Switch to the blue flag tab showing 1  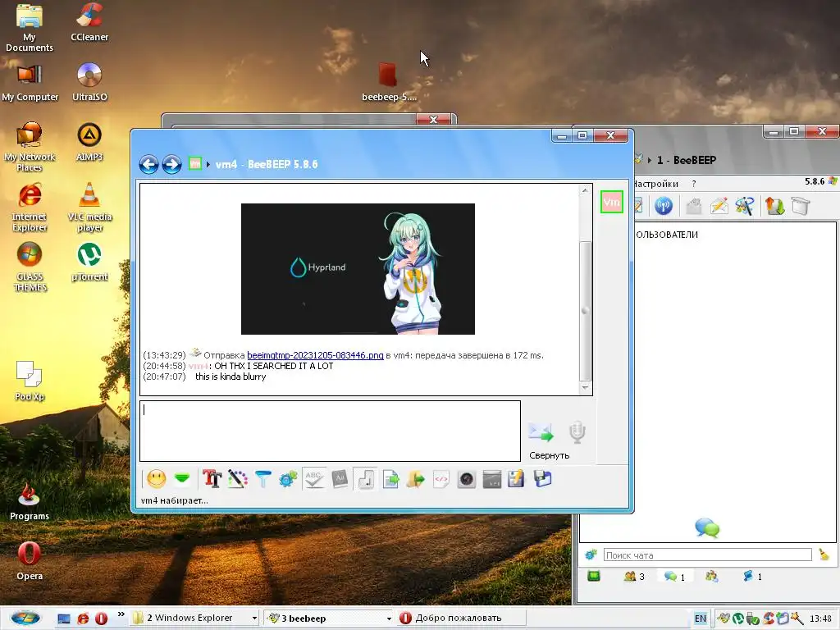[x=752, y=577]
